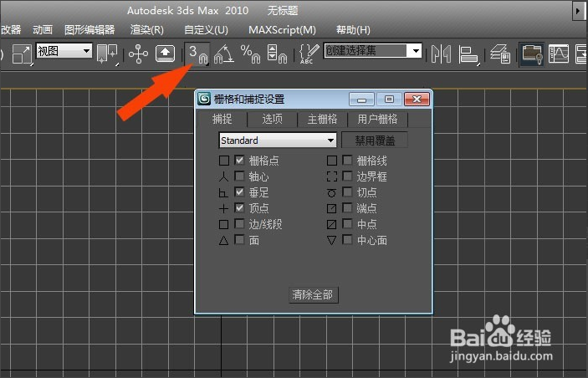Open the 图形编辑器 menu
Image resolution: width=588 pixels, height=378 pixels.
(x=89, y=29)
